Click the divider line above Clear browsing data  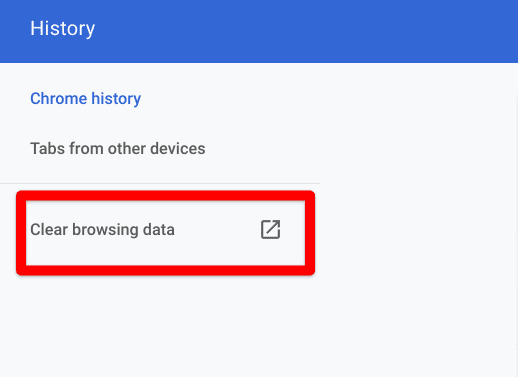[160, 183]
